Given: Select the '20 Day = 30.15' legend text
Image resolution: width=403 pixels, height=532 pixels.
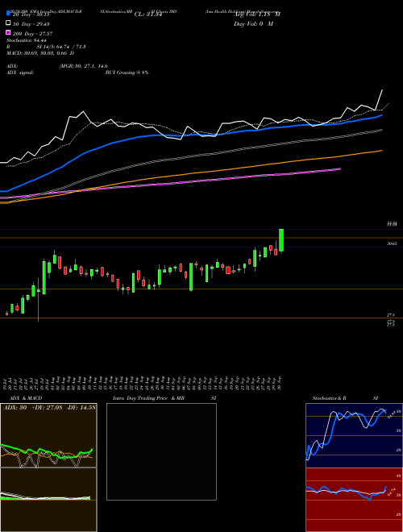Looking at the screenshot, I should [31, 15].
